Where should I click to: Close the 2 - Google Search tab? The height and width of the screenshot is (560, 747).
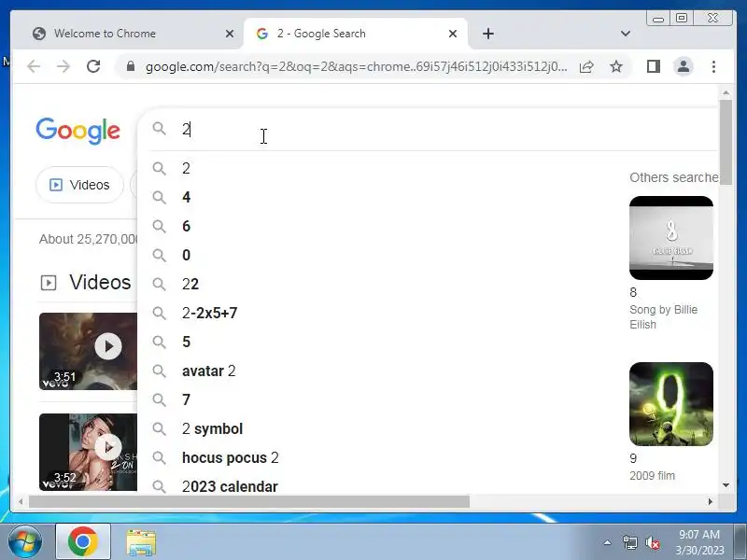[x=453, y=34]
